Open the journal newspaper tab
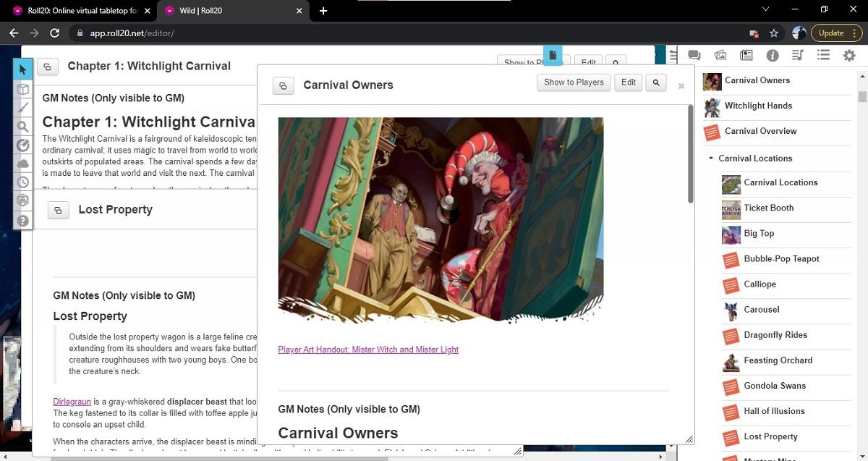This screenshot has width=868, height=461. coord(746,54)
